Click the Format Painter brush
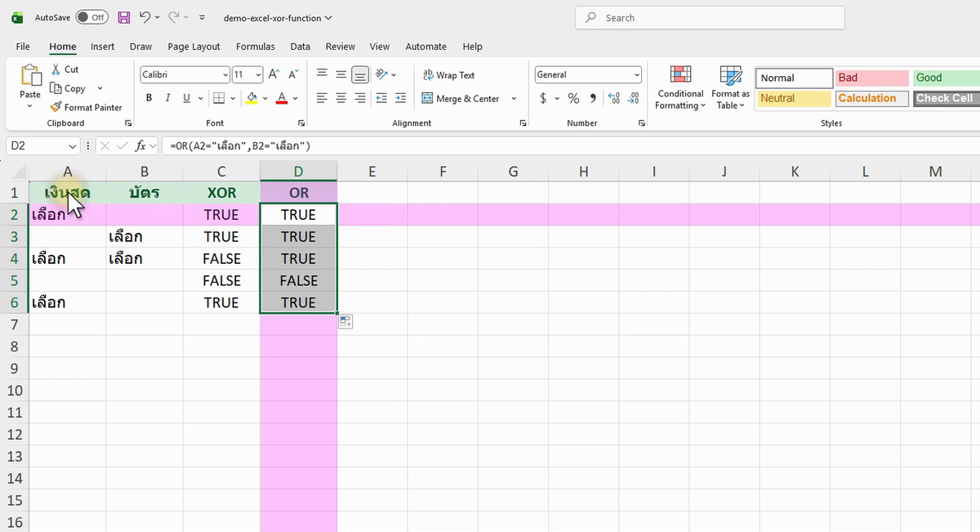 (56, 107)
